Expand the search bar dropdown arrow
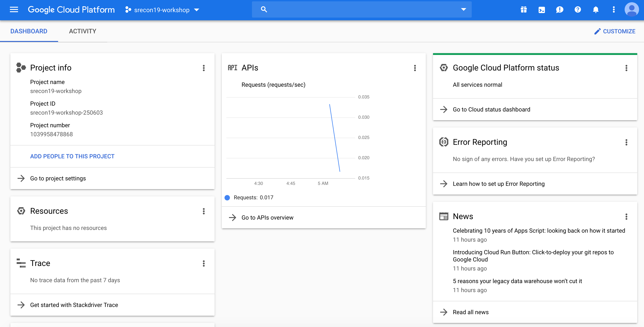This screenshot has height=327, width=644. click(x=463, y=9)
